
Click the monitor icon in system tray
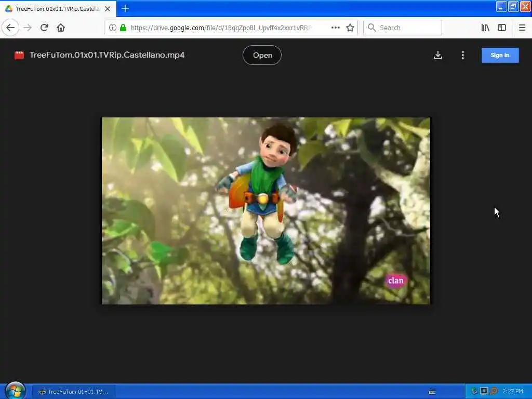tap(484, 391)
